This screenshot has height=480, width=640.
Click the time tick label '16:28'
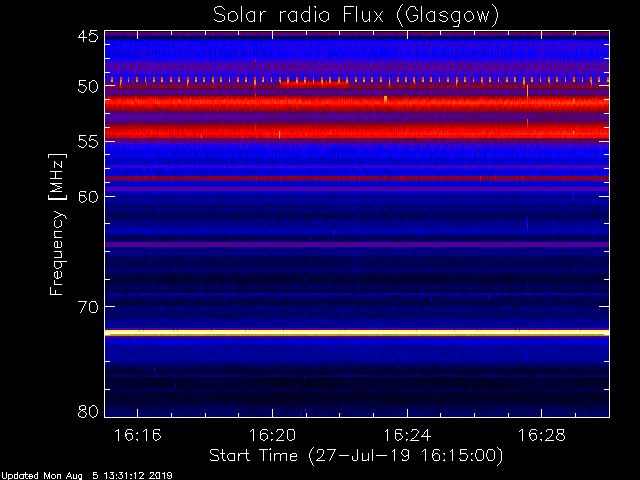(542, 435)
